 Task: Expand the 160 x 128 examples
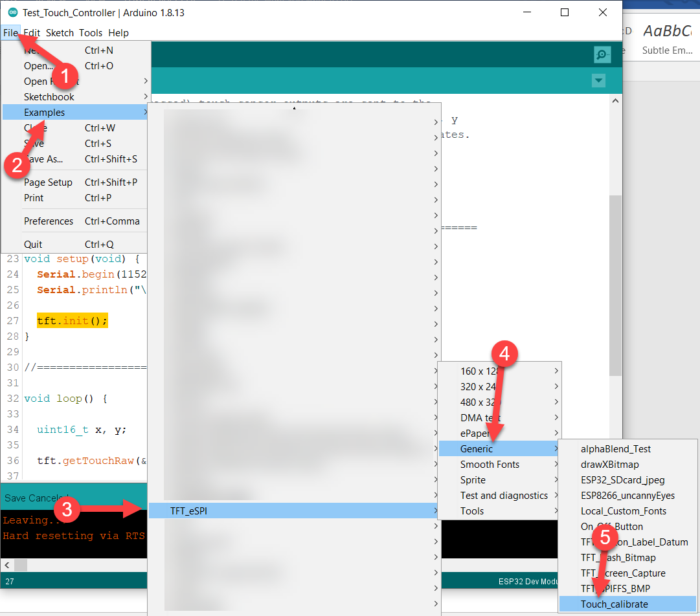(499, 371)
